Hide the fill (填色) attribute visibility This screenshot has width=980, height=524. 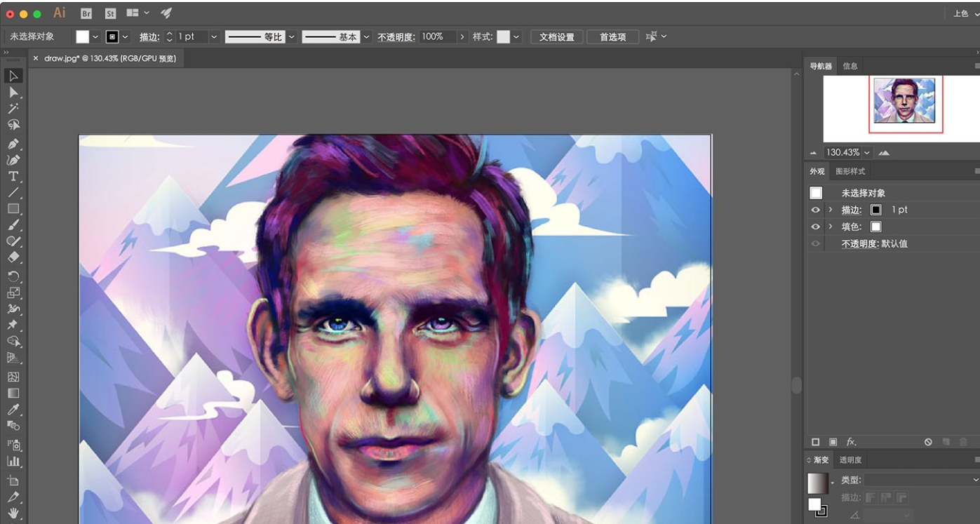815,227
